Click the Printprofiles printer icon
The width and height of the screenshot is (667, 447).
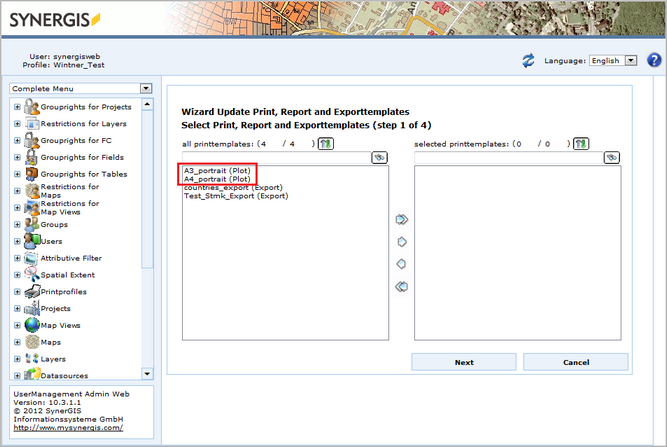[x=32, y=292]
